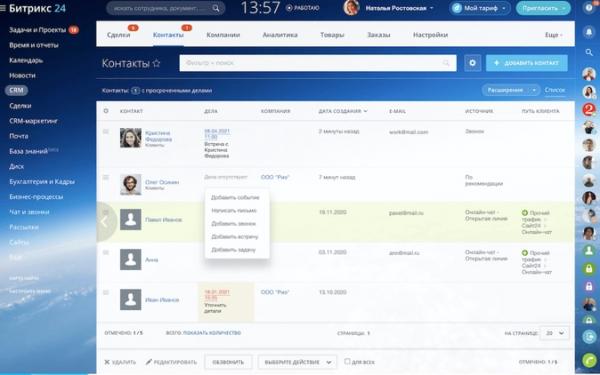Switch to the Товары tab

(332, 35)
